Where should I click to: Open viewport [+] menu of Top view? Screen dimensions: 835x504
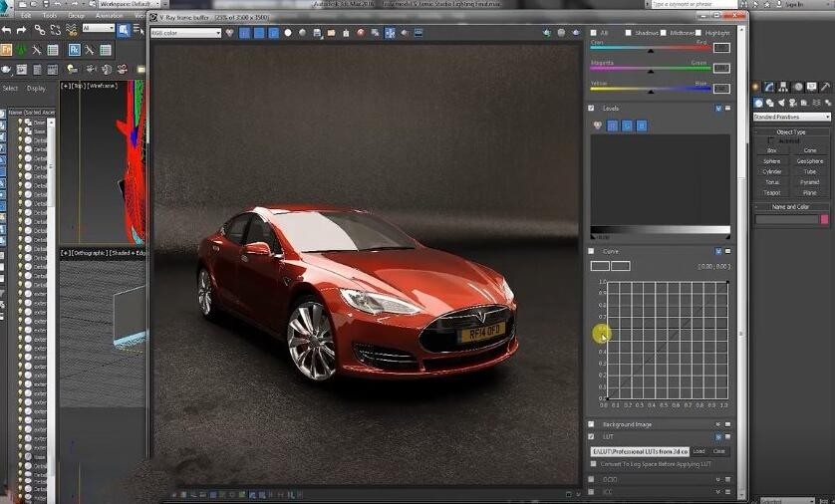pos(65,86)
